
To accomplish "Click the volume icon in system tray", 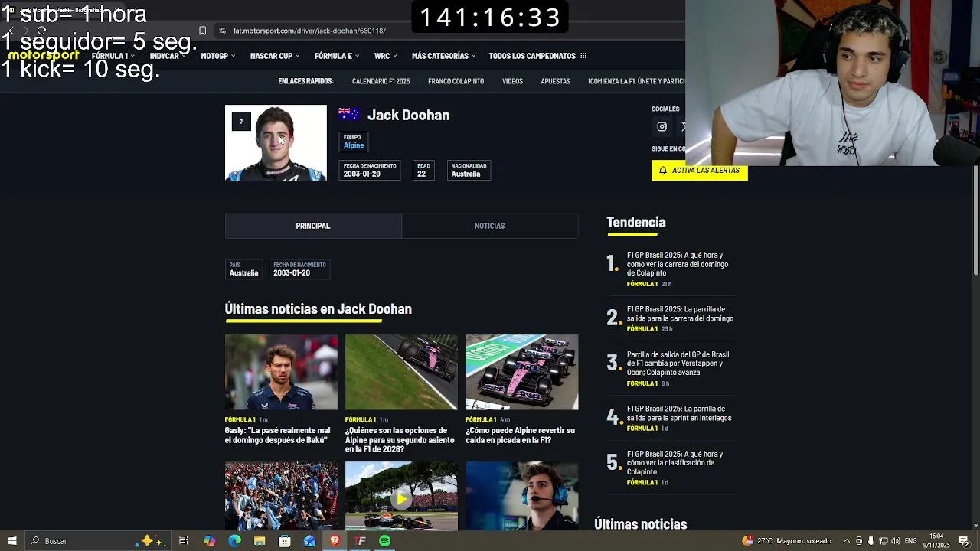I will 895,541.
